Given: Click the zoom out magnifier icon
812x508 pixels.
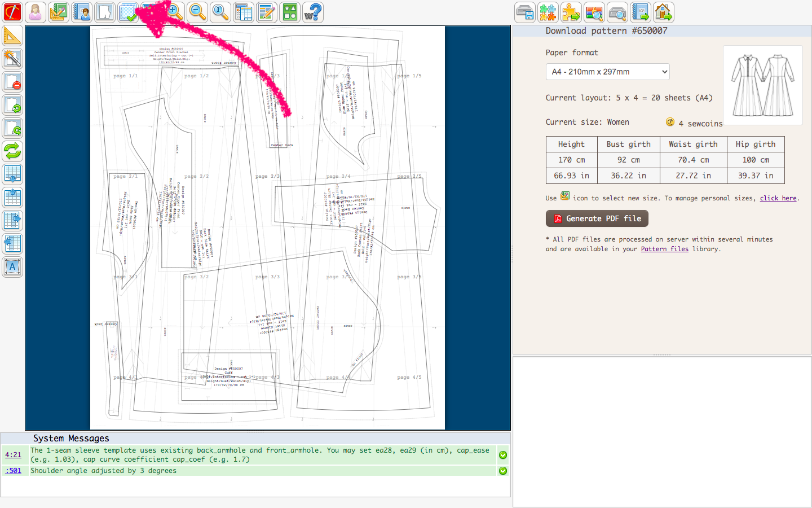Looking at the screenshot, I should click(x=197, y=12).
